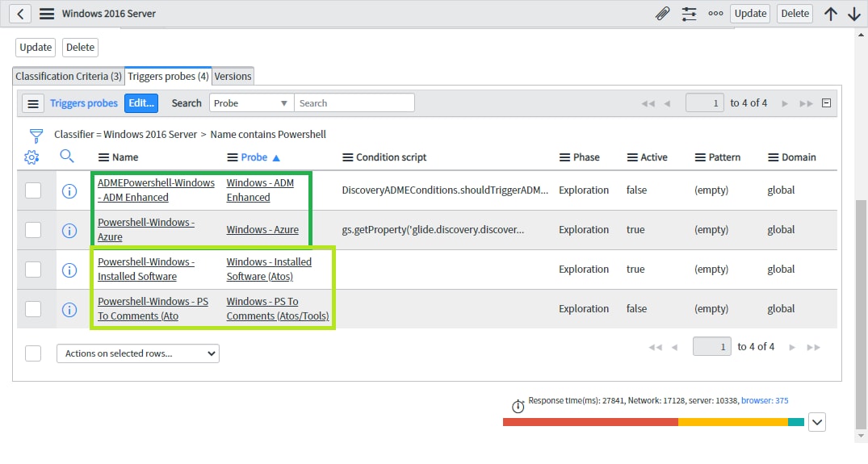This screenshot has width=868, height=464.
Task: Click red segment of response time bar
Action: [590, 423]
